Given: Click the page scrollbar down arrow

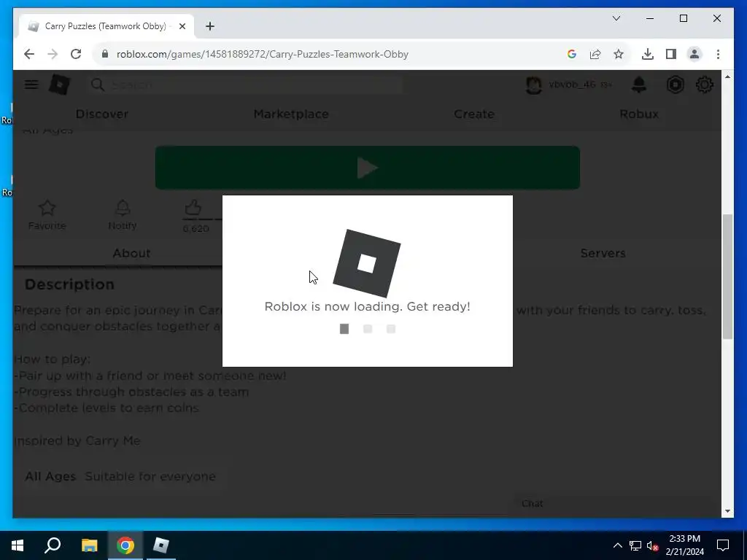Looking at the screenshot, I should tap(727, 511).
